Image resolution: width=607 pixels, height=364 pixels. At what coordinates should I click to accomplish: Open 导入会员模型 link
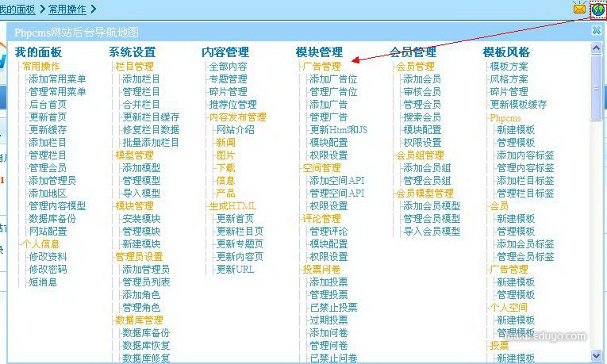tap(432, 232)
